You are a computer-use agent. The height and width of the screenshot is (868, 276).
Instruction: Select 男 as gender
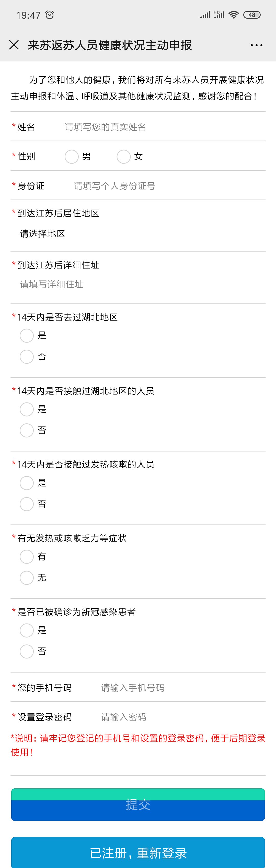pos(72,157)
